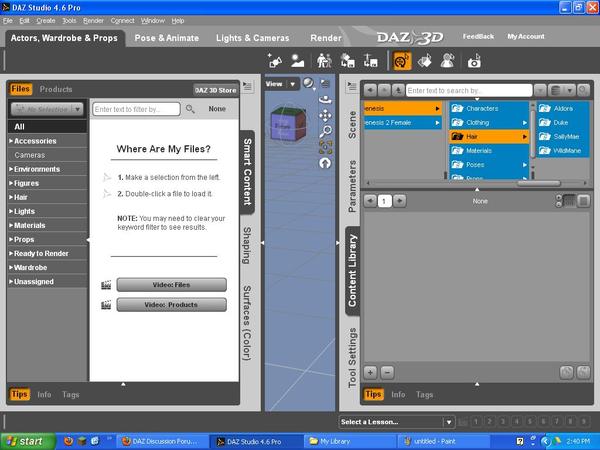Open the Select a Lesson dropdown
This screenshot has height=450, width=600.
[x=397, y=422]
